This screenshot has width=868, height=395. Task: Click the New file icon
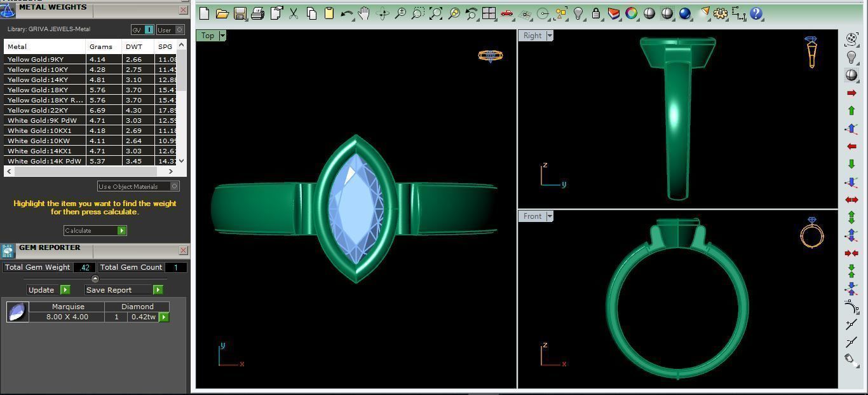(205, 13)
